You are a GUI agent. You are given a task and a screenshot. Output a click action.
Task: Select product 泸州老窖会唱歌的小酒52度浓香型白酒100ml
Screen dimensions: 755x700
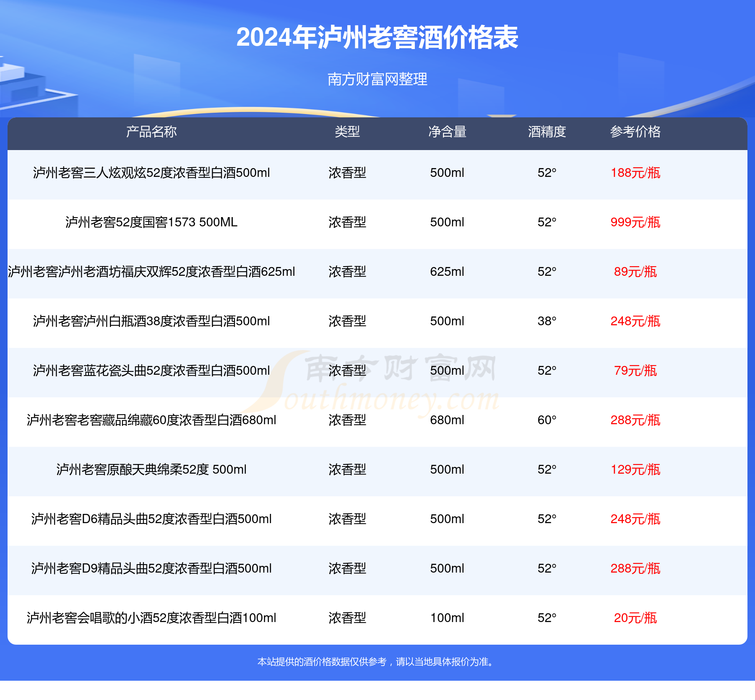pos(151,618)
